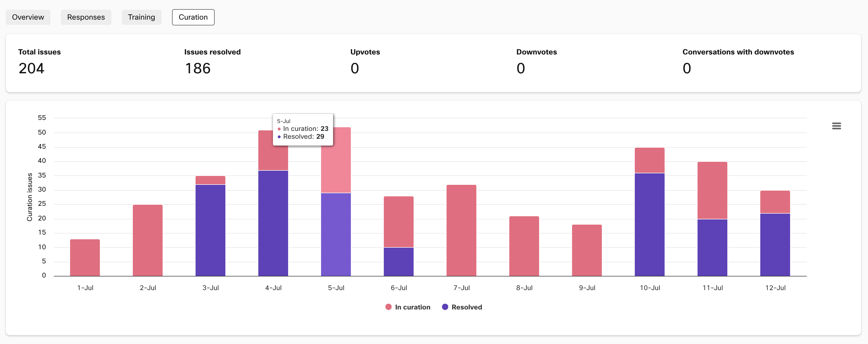Screen dimensions: 868x344
Task: Click the 8-Jul In curation bar
Action: [524, 246]
